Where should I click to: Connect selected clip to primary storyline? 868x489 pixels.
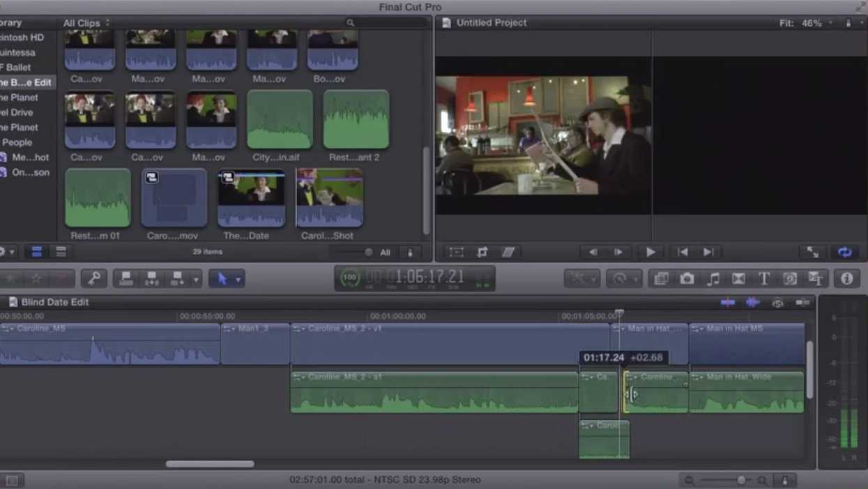tap(126, 279)
